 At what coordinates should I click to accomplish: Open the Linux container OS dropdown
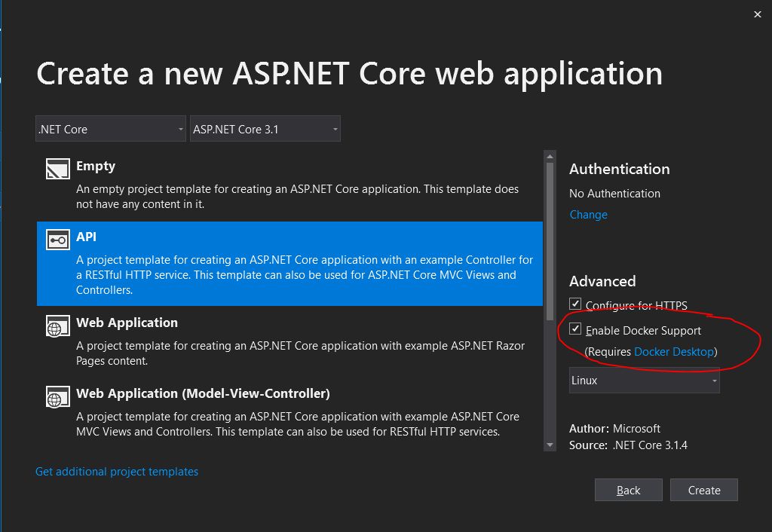coord(644,381)
